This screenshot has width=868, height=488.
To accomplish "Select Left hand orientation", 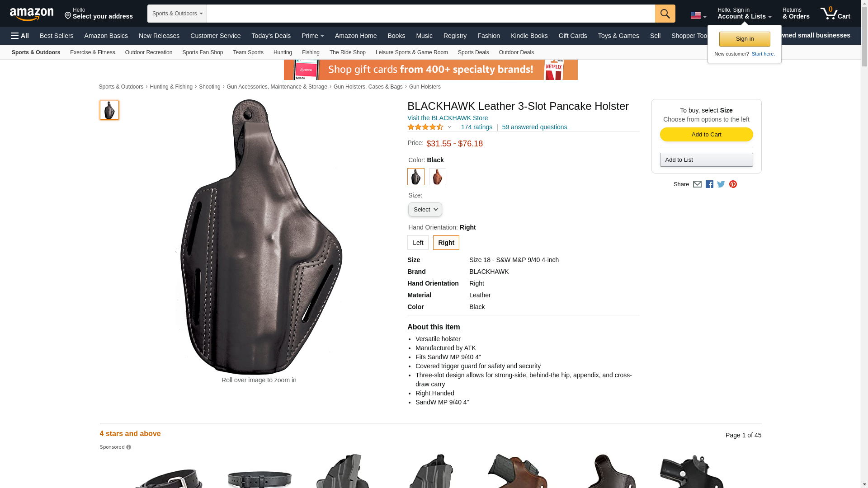I will pos(418,243).
